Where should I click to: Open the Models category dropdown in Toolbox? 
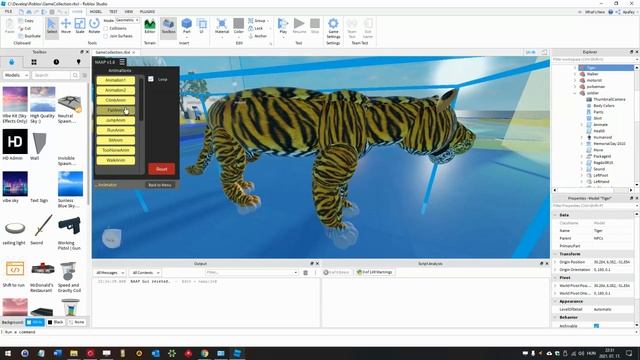tap(16, 75)
